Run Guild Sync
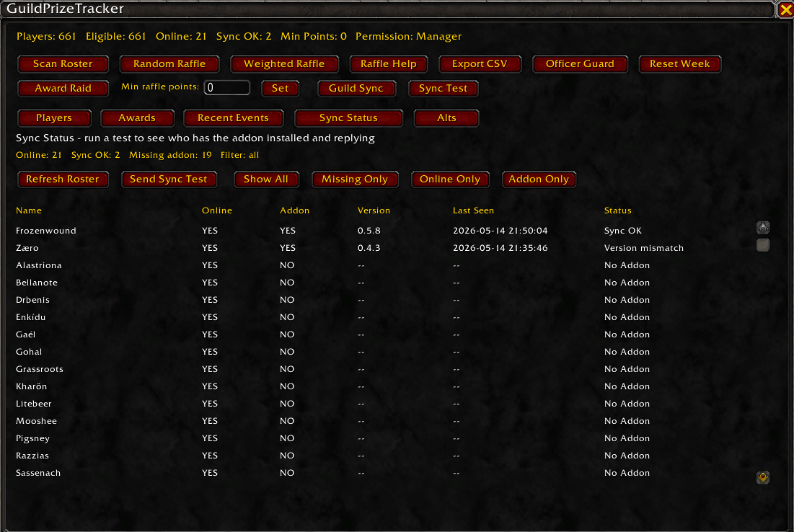Viewport: 794px width, 532px height. coord(356,88)
